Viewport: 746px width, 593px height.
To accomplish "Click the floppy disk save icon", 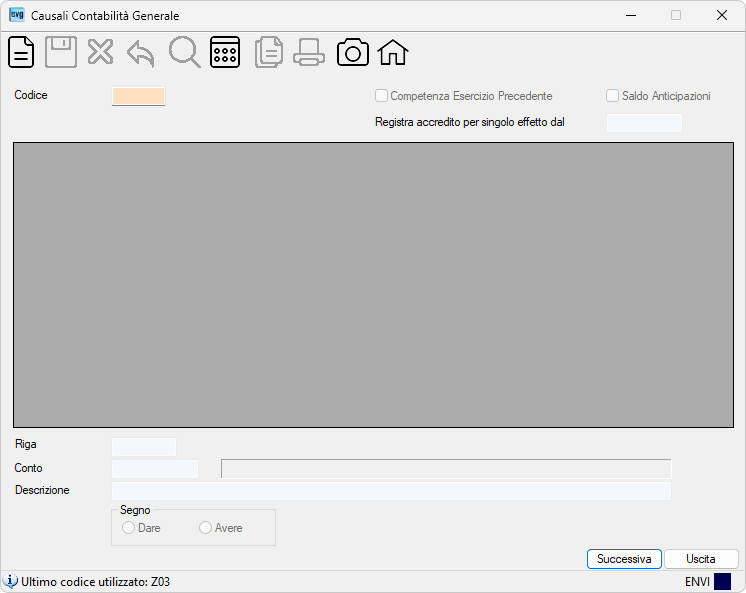I will (61, 52).
